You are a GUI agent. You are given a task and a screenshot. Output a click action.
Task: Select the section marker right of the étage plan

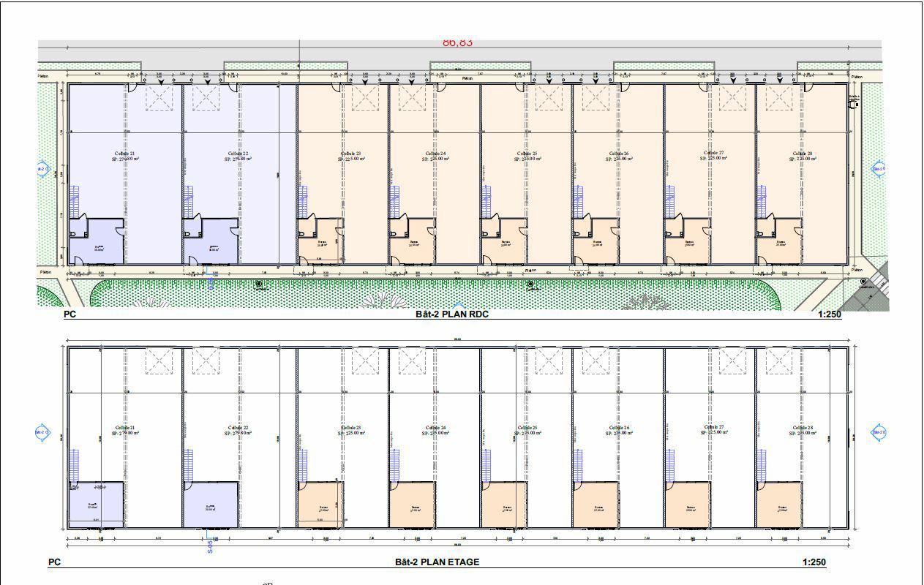click(x=878, y=432)
